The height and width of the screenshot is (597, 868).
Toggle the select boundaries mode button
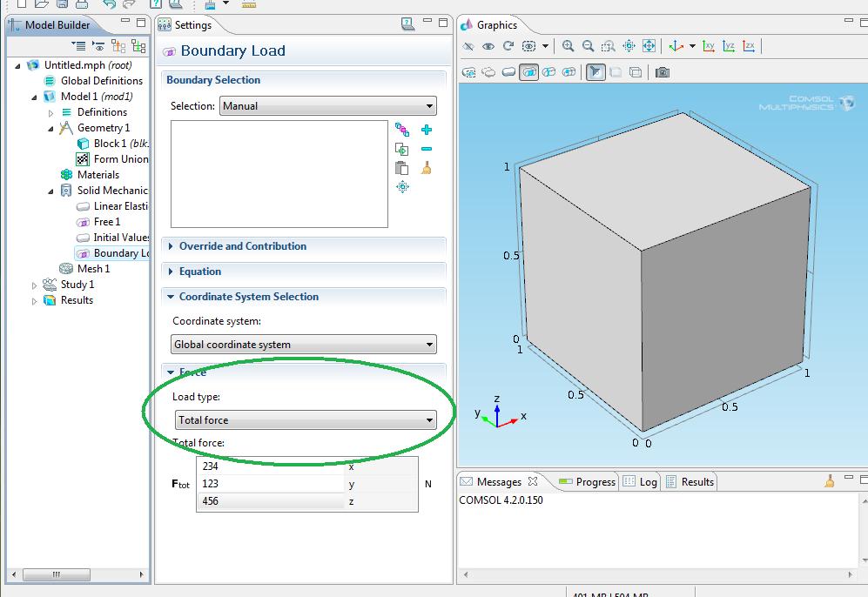coord(529,72)
